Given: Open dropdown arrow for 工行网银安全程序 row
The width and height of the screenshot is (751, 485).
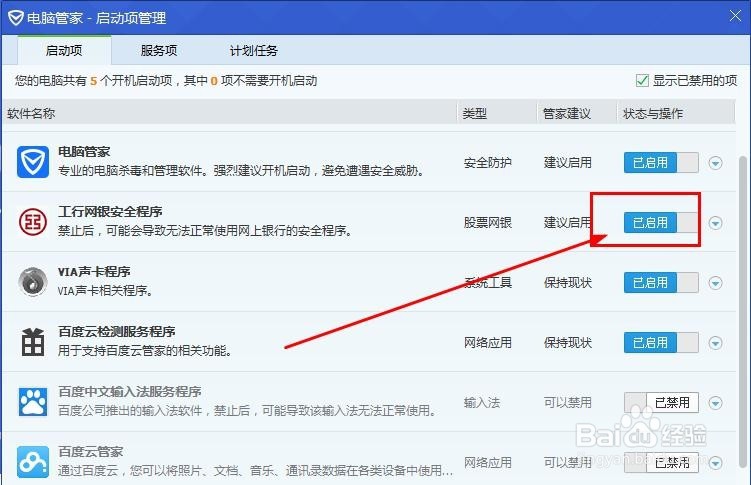Looking at the screenshot, I should [x=716, y=223].
